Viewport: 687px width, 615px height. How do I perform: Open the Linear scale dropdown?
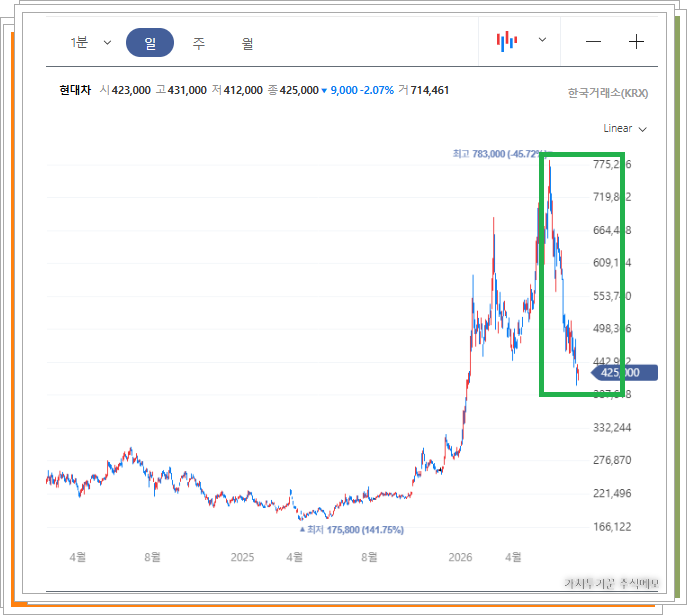pos(625,129)
